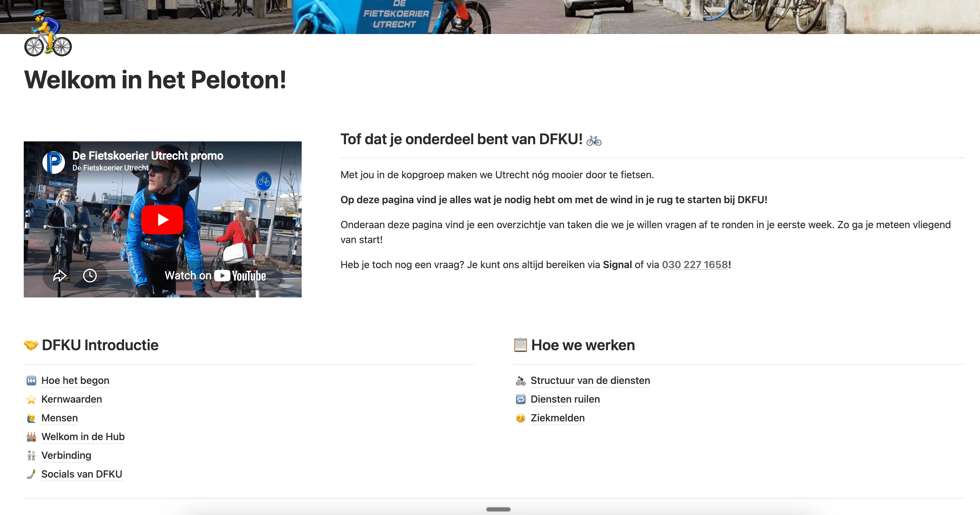This screenshot has height=515, width=980.
Task: Click the channel avatar on the video
Action: tap(54, 162)
